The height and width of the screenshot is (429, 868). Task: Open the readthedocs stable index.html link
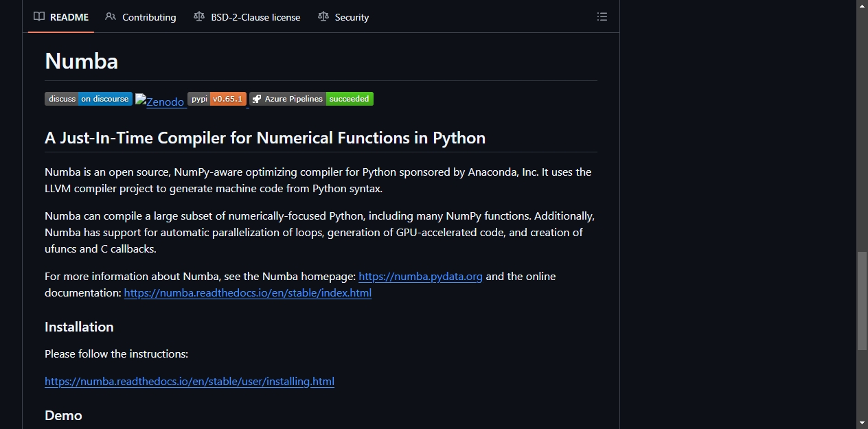(248, 293)
